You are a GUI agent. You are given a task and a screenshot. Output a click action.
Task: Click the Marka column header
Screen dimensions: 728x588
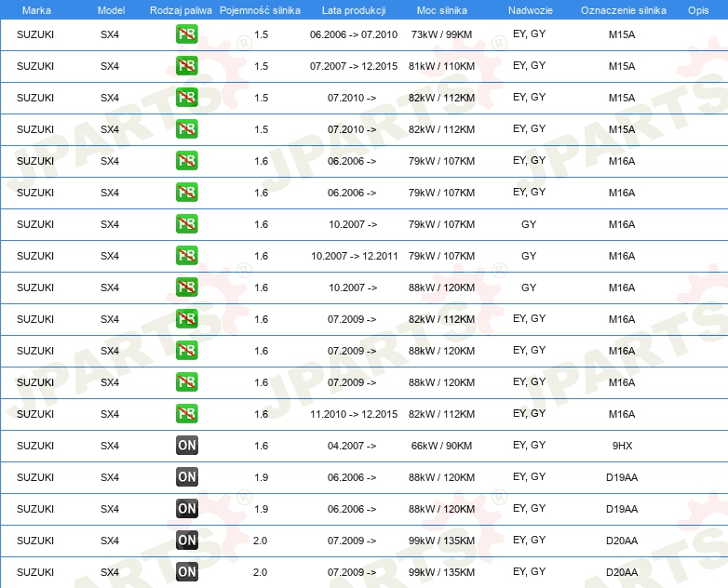[36, 10]
